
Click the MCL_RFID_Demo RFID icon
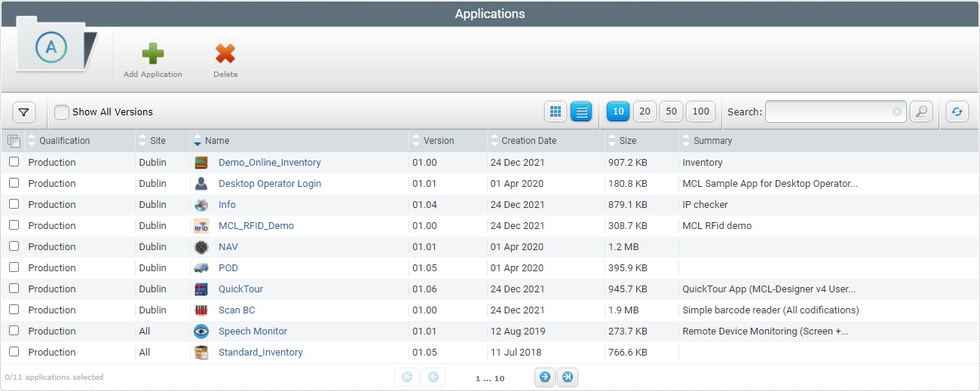(201, 226)
